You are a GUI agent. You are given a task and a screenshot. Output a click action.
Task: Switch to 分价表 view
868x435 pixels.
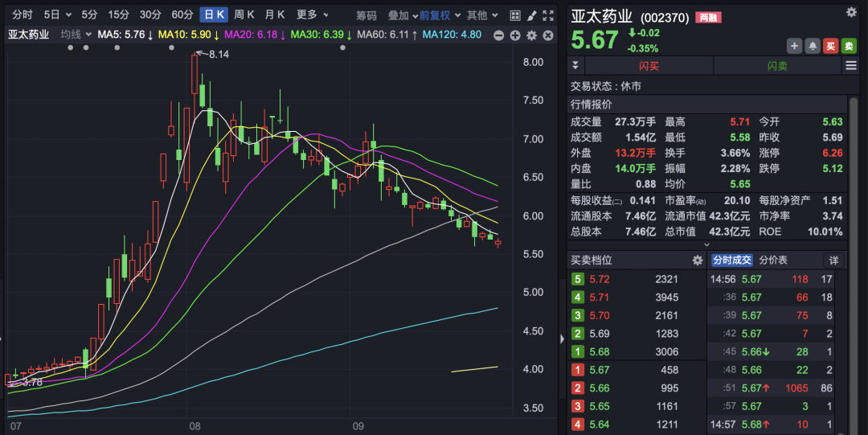pos(773,261)
